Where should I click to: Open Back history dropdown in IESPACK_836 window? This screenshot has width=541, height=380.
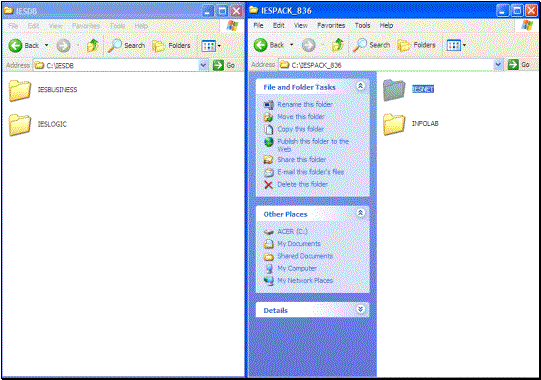[x=292, y=45]
